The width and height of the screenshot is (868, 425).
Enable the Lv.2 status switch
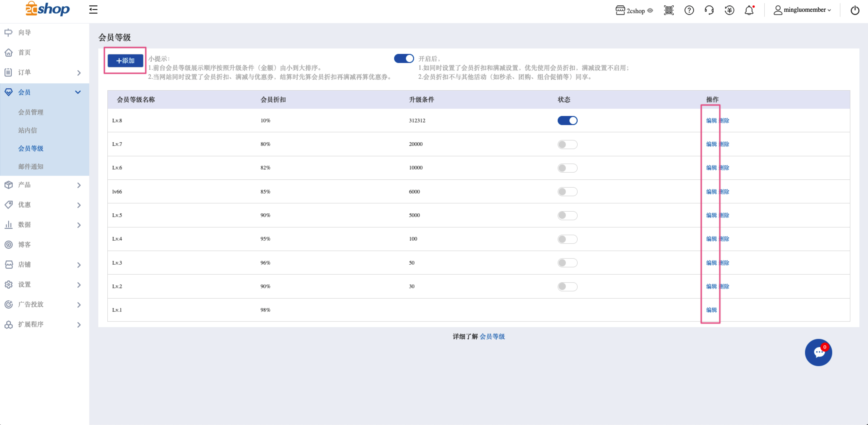(567, 287)
